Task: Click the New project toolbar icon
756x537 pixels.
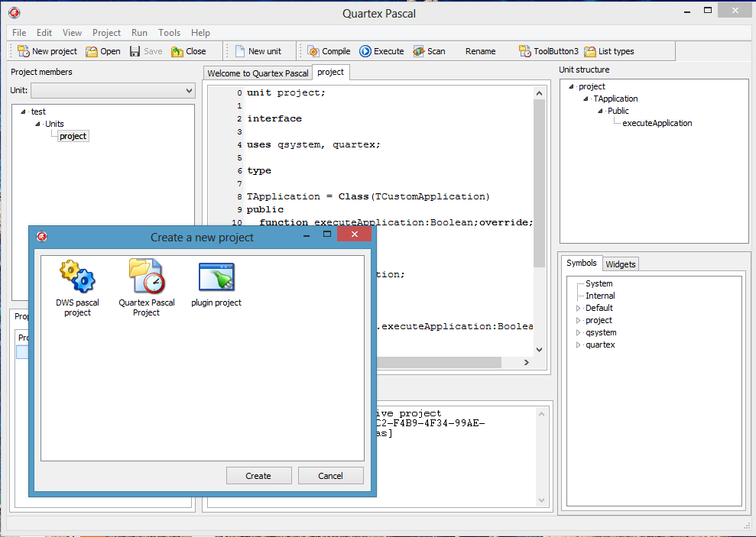Action: click(24, 51)
